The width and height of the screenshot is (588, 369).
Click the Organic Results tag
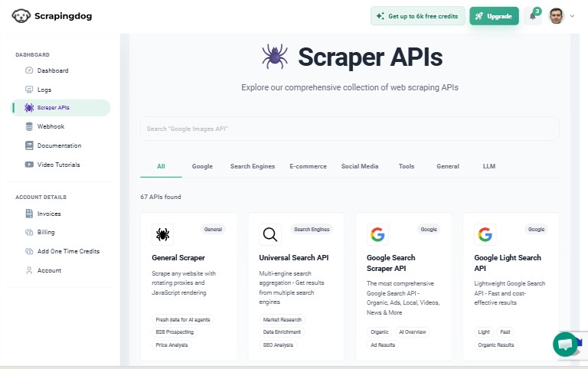pos(496,345)
